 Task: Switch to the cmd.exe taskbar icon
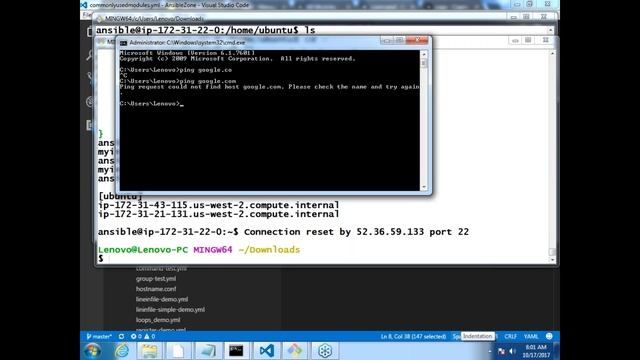[236, 351]
